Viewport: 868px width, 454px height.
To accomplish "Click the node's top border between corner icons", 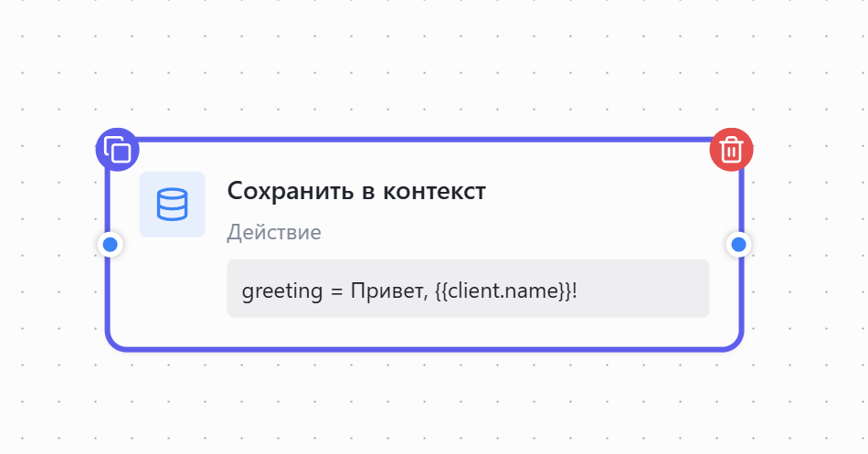I will coord(425,141).
